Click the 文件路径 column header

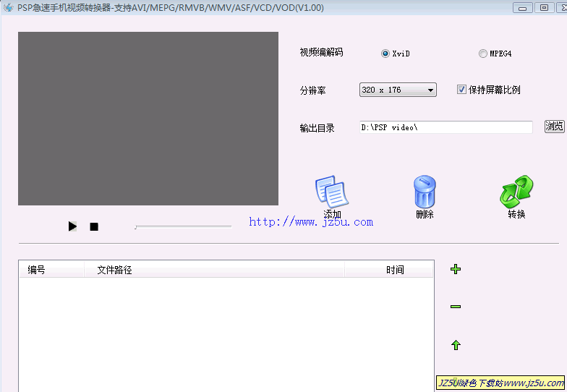pos(214,270)
